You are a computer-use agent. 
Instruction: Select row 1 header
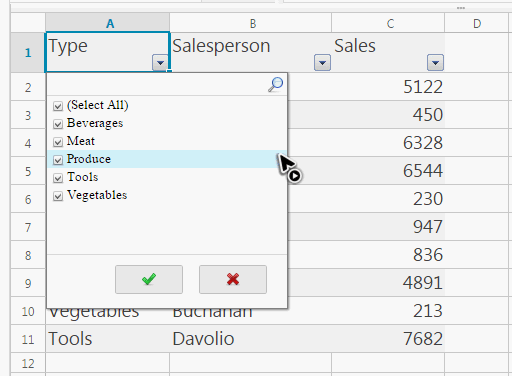coord(28,52)
